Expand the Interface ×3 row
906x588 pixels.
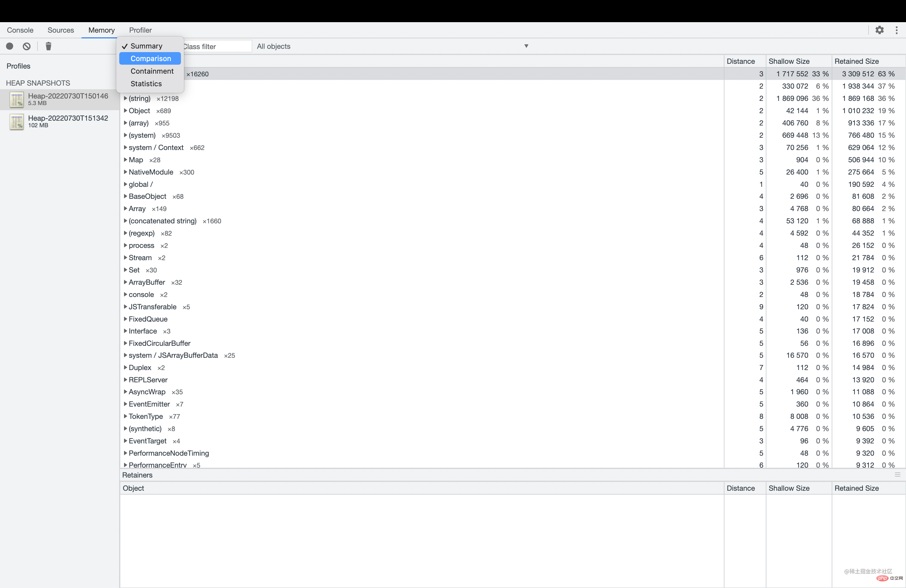pyautogui.click(x=125, y=331)
